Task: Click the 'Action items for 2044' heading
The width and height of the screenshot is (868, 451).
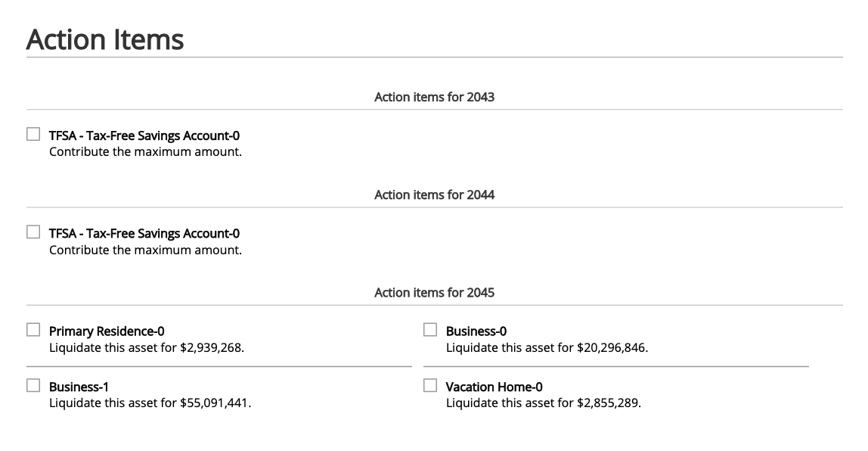Action: (x=434, y=194)
